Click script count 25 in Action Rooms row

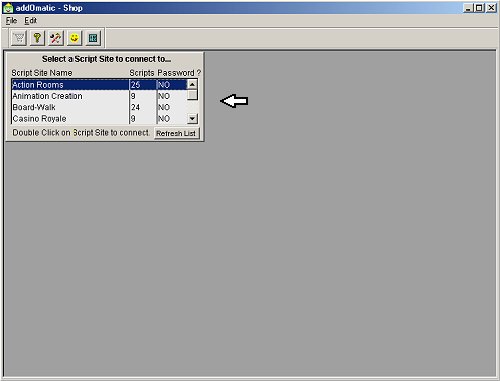point(135,85)
